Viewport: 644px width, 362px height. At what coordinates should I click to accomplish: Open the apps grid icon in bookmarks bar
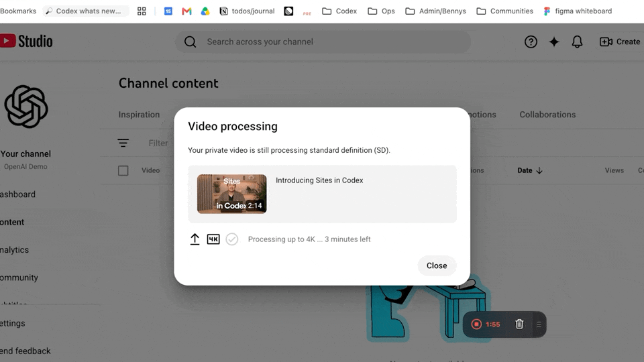(142, 11)
